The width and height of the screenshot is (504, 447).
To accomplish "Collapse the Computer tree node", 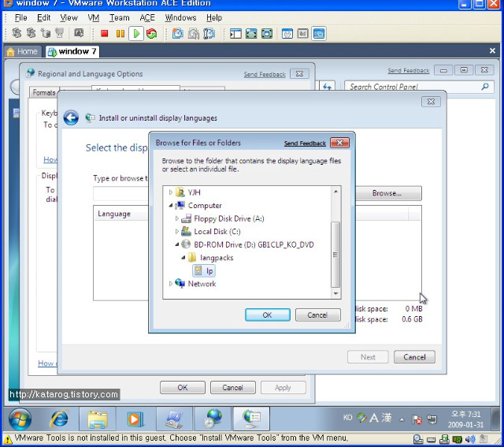I will click(x=171, y=205).
